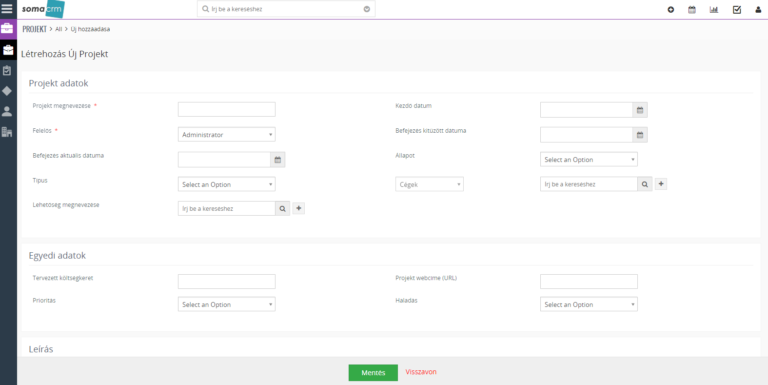Click the Haladas field label
The width and height of the screenshot is (768, 385).
407,300
